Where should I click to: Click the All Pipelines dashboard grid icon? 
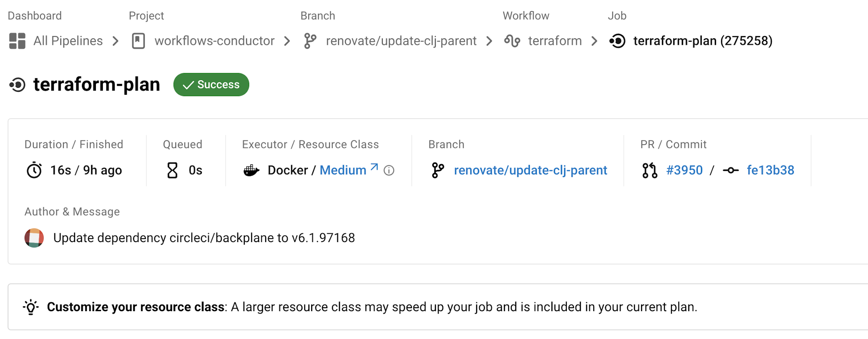[17, 41]
